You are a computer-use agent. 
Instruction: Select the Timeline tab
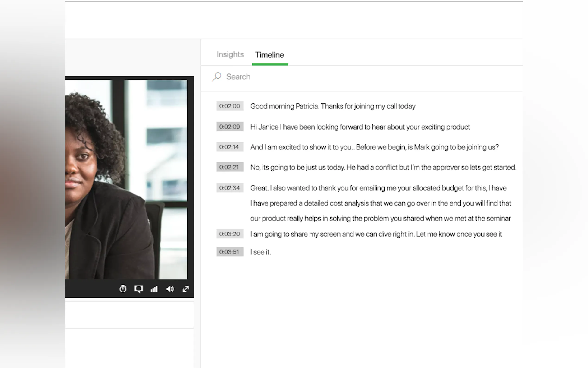[x=269, y=55]
